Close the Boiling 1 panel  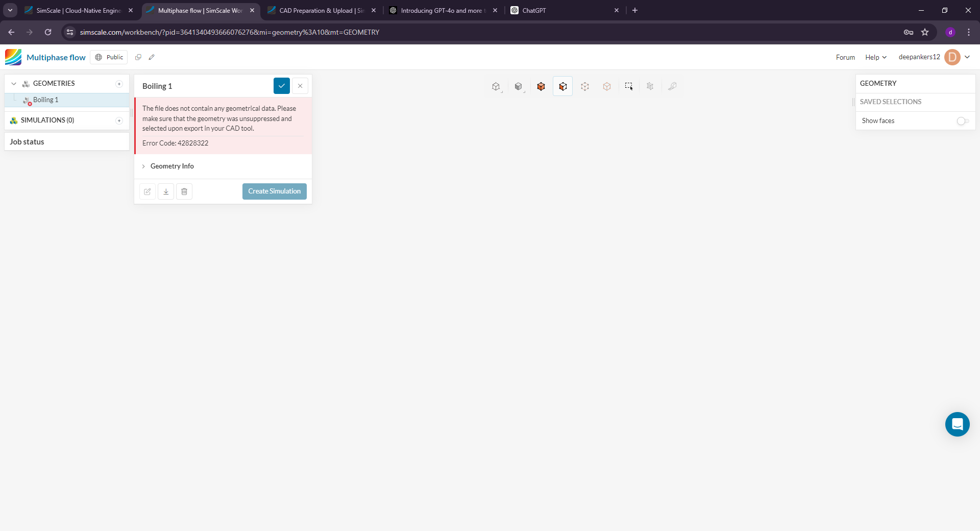[x=300, y=86]
